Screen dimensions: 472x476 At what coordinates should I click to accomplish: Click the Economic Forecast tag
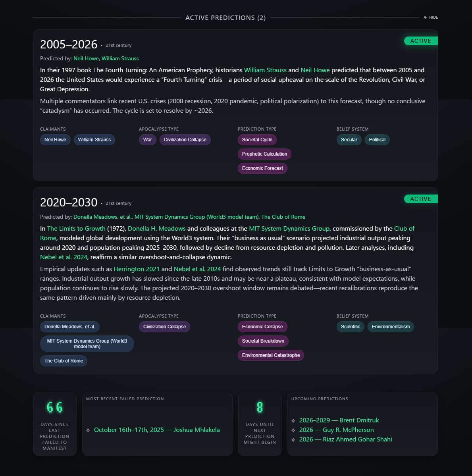click(x=262, y=168)
